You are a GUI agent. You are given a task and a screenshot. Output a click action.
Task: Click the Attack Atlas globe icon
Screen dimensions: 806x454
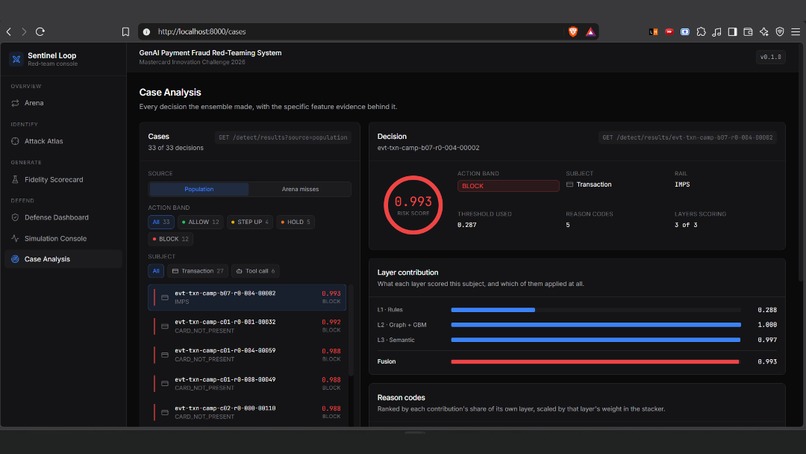(15, 141)
